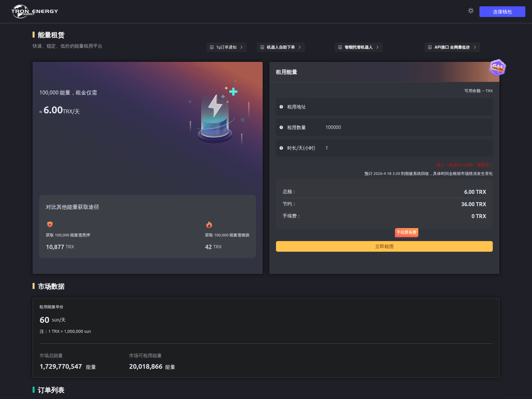
Task: Click chevron arrow after API接口 全网最低价
Action: [x=475, y=47]
